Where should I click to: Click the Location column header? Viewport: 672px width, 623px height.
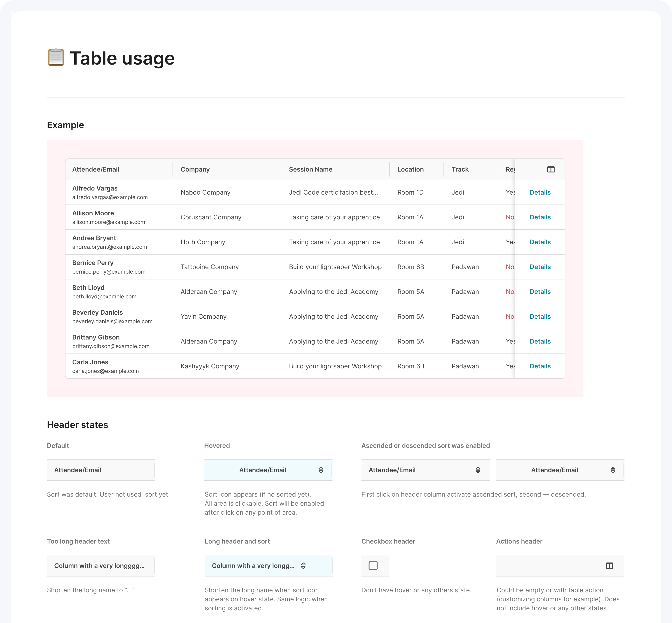click(417, 169)
